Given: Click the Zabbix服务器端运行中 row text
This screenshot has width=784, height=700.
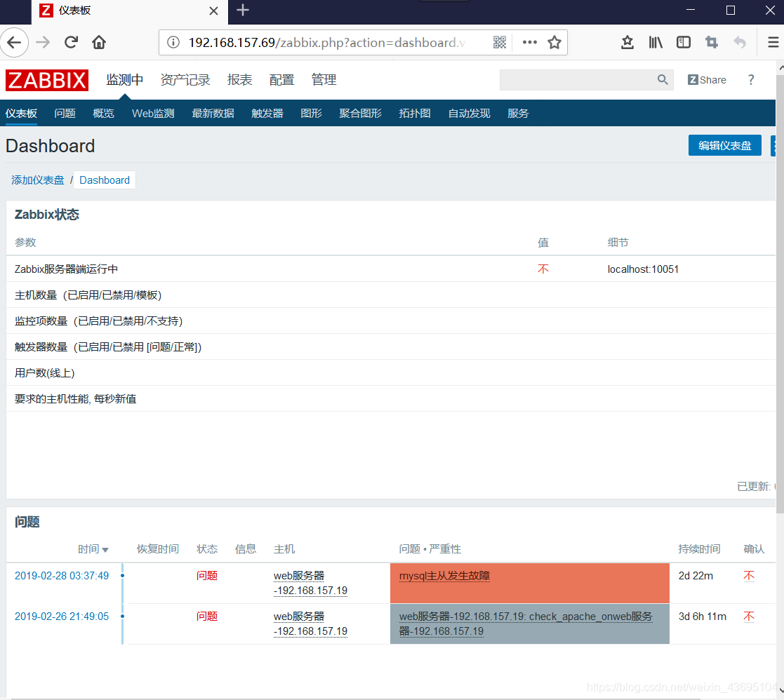Looking at the screenshot, I should 67,269.
